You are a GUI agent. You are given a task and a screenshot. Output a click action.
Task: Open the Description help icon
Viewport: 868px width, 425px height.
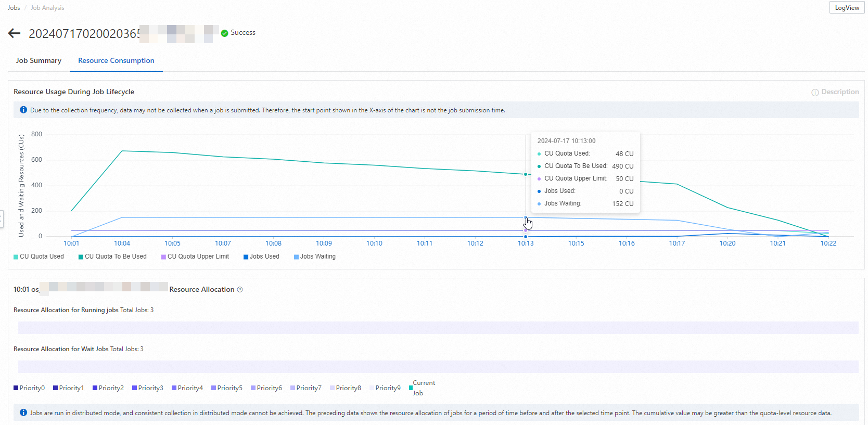click(x=815, y=92)
